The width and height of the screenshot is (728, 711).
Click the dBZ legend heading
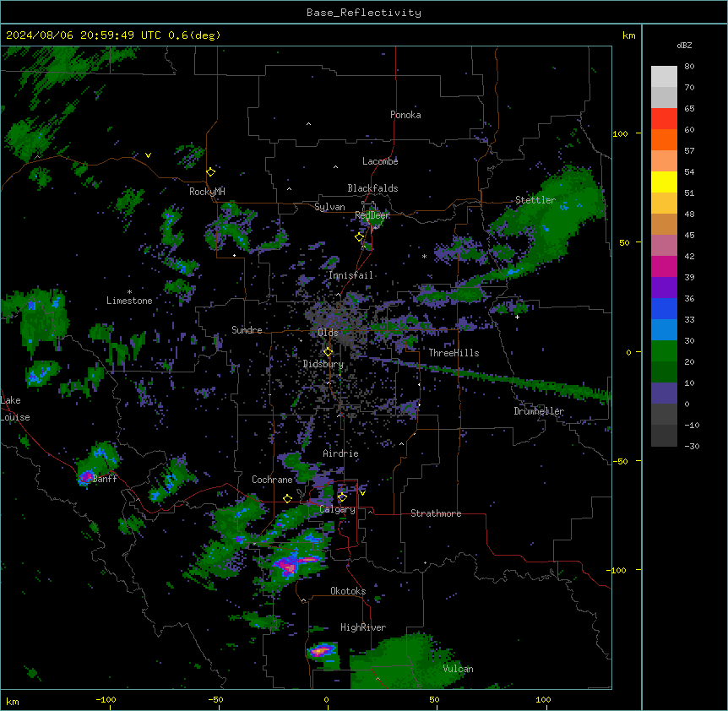684,45
